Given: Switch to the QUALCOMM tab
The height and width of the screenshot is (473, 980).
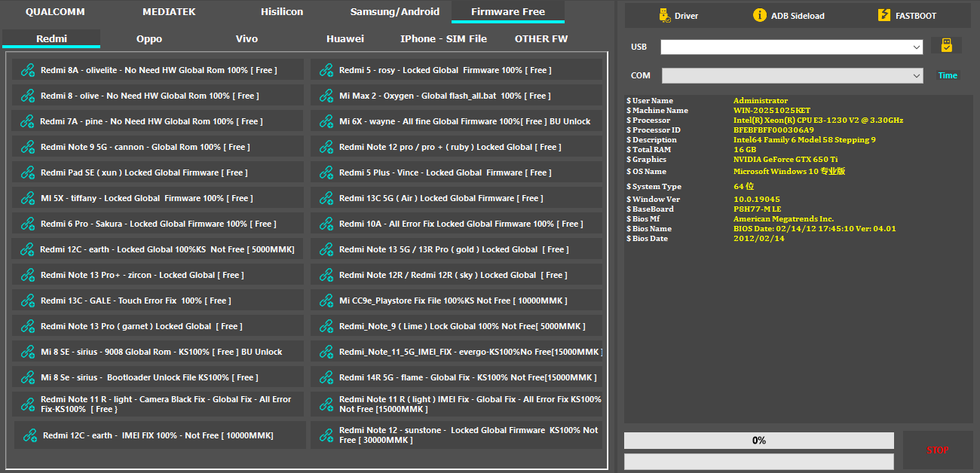Looking at the screenshot, I should click(55, 12).
